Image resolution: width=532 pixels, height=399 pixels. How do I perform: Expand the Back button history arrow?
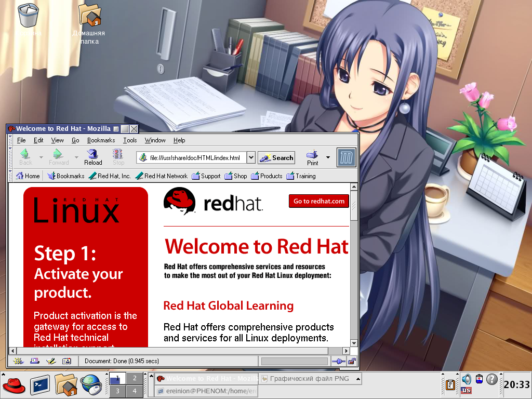pyautogui.click(x=41, y=157)
